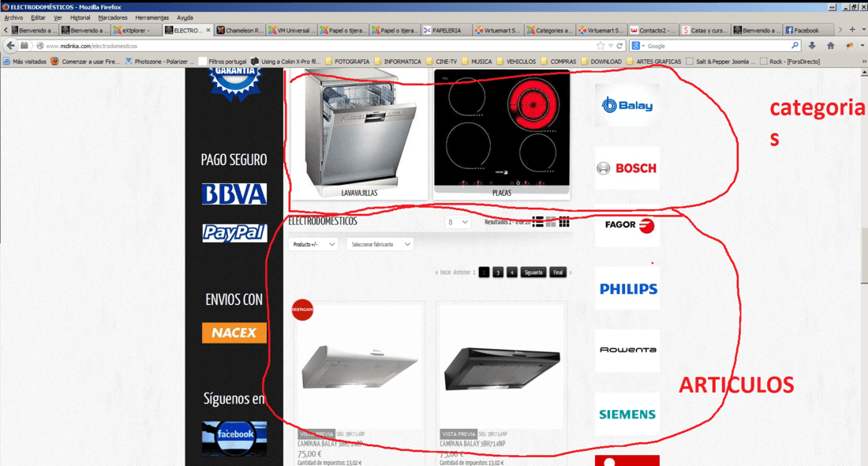This screenshot has width=868, height=466.
Task: Open the Historial menu
Action: (80, 17)
